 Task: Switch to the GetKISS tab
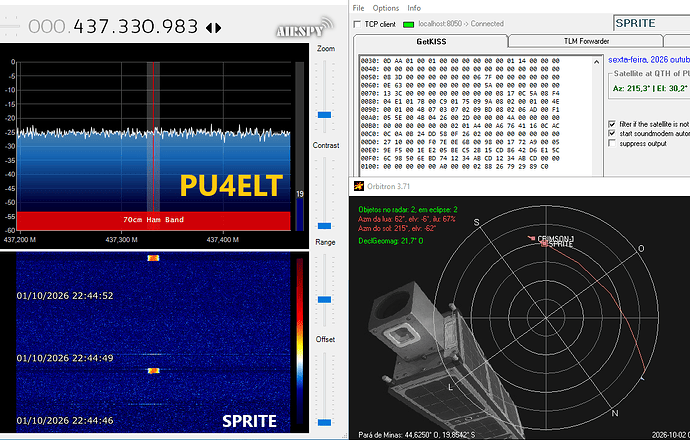[x=431, y=41]
